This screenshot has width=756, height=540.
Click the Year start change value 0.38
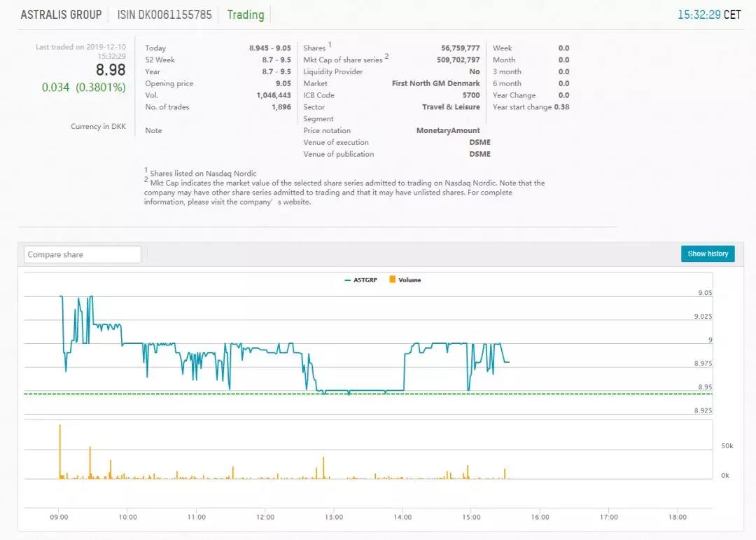561,107
